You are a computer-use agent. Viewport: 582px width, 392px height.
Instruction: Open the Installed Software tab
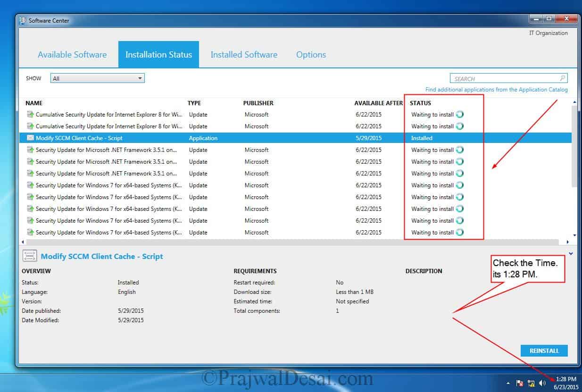pyautogui.click(x=244, y=55)
